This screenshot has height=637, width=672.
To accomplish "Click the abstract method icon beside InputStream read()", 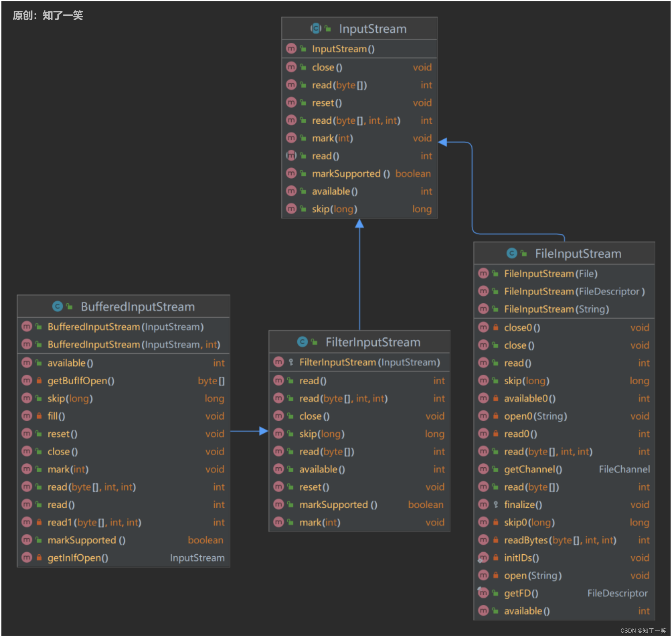I will (291, 156).
